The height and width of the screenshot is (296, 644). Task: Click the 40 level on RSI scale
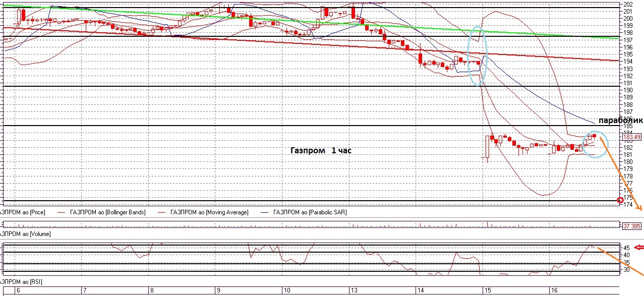pyautogui.click(x=626, y=255)
